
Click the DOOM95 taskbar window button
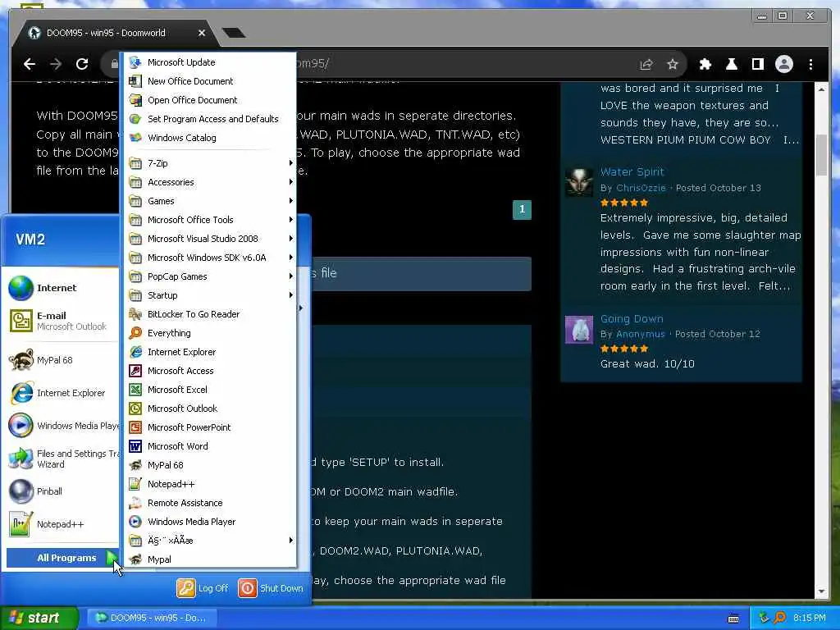click(152, 619)
